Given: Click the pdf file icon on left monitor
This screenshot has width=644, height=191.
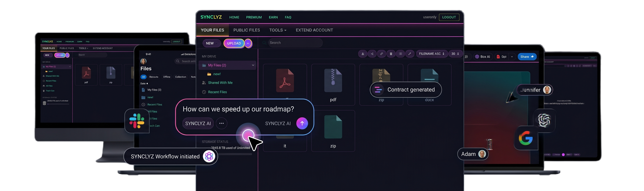Looking at the screenshot, I should click(86, 72).
